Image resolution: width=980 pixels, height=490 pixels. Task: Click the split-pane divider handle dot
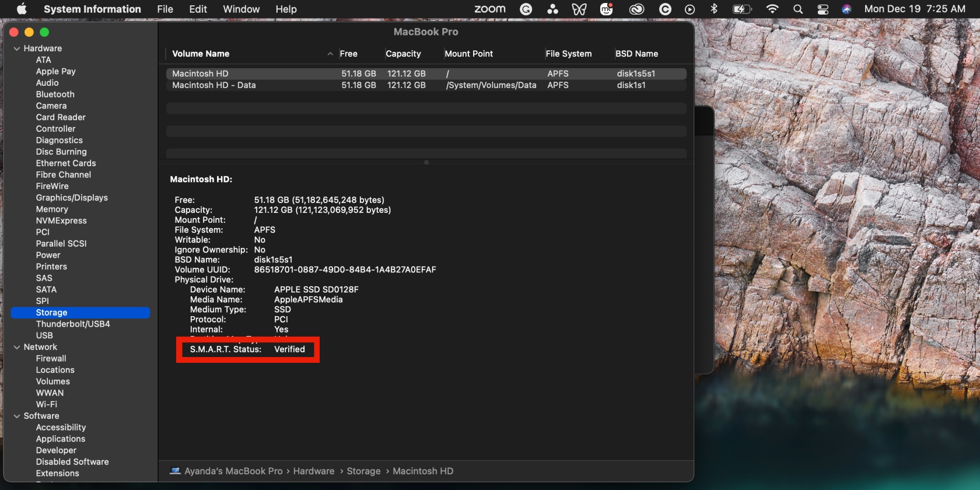coord(426,162)
